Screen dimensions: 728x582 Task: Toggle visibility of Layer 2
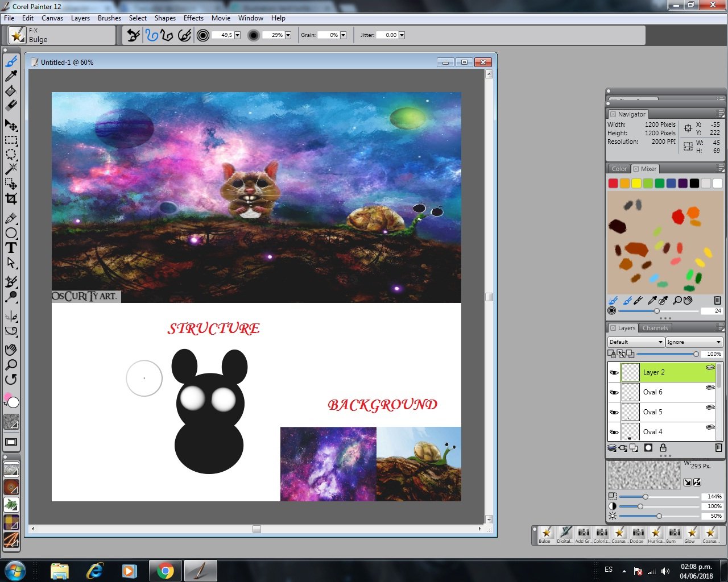point(614,372)
